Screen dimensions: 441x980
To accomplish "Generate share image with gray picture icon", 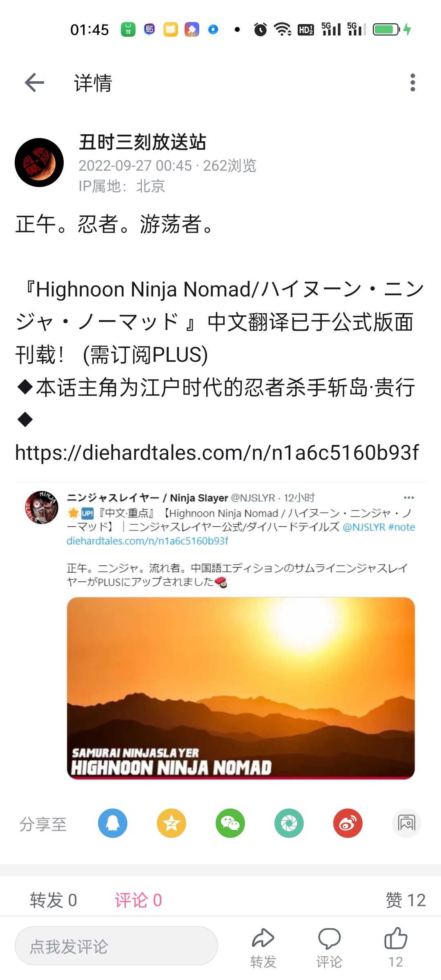I will tap(407, 823).
